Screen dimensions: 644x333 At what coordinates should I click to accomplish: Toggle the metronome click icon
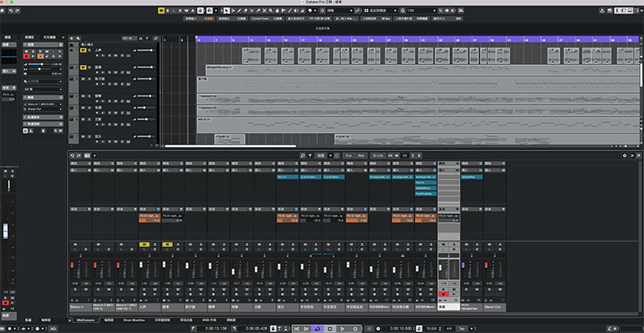pos(419,329)
